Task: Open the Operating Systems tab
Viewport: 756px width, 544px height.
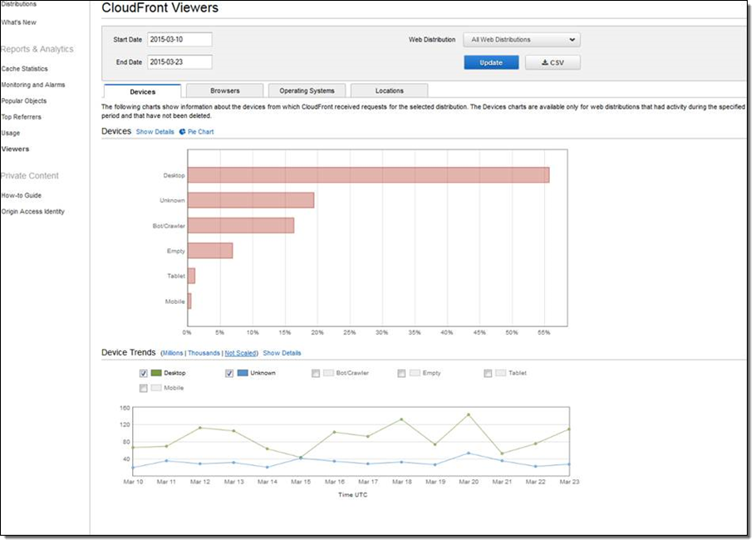Action: point(307,91)
